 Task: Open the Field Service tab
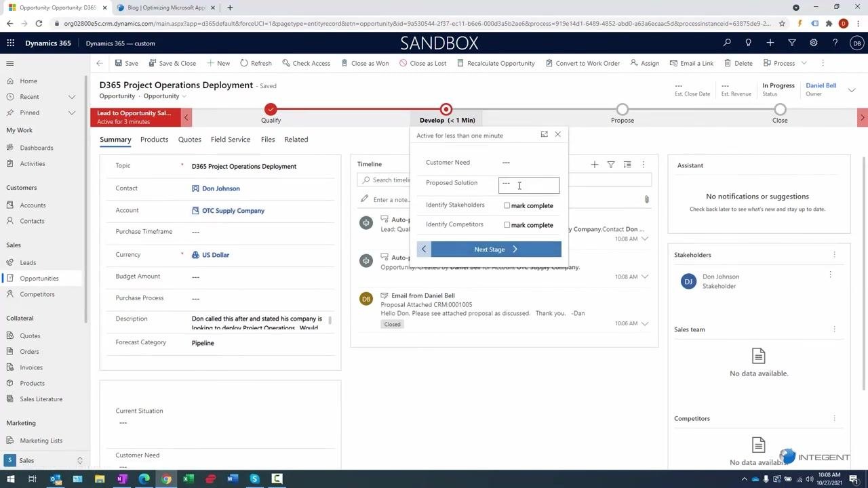[x=231, y=140]
